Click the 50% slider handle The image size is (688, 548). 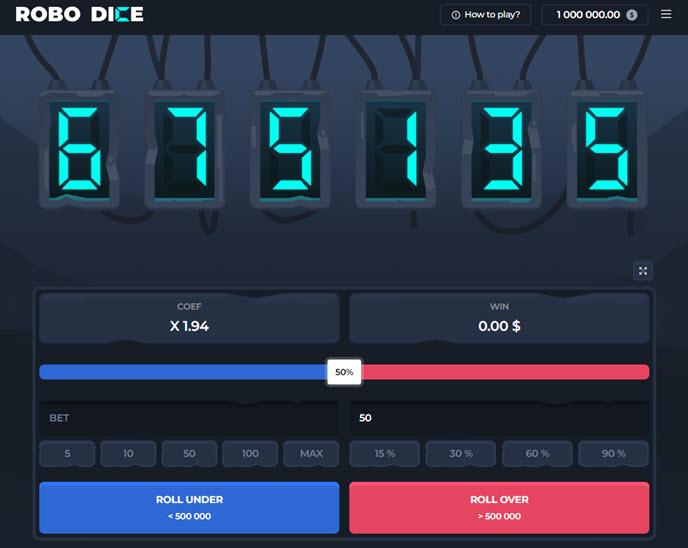[x=344, y=372]
